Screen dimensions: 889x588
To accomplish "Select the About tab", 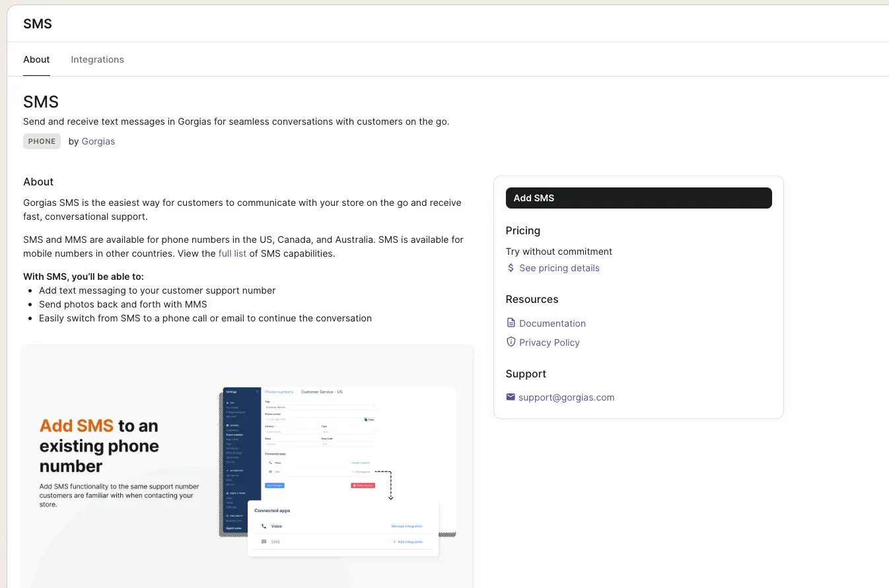I will coord(36,59).
